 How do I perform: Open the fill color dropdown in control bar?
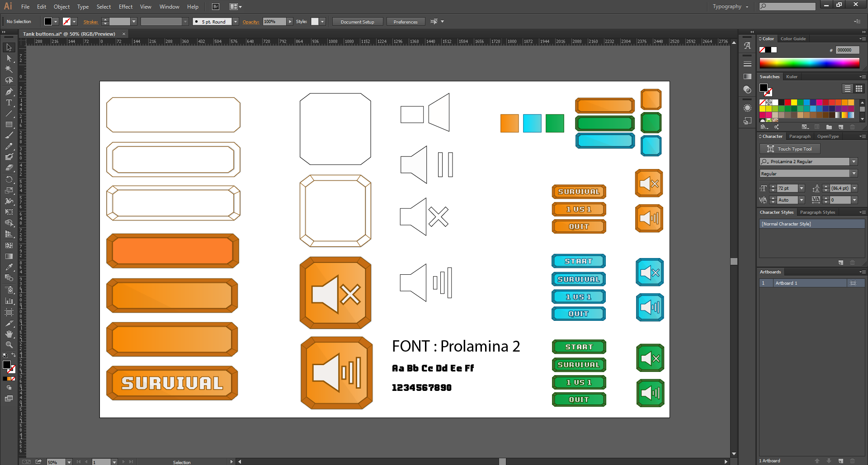click(56, 22)
